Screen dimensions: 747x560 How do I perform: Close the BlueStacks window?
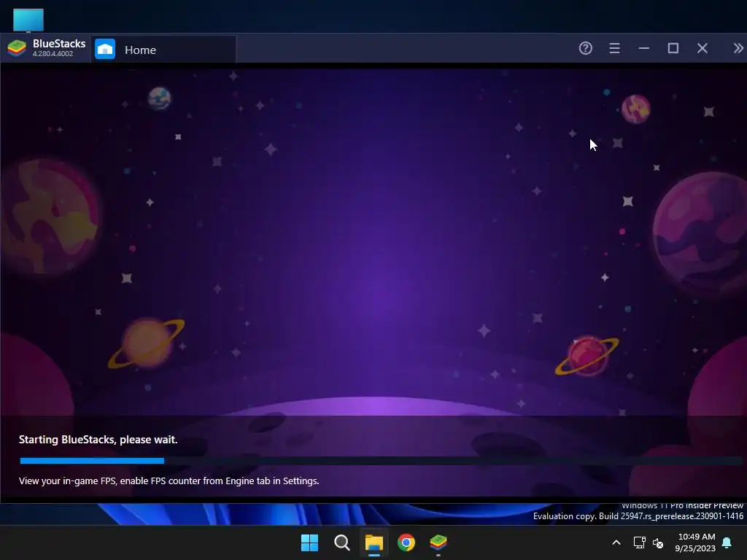pos(703,48)
